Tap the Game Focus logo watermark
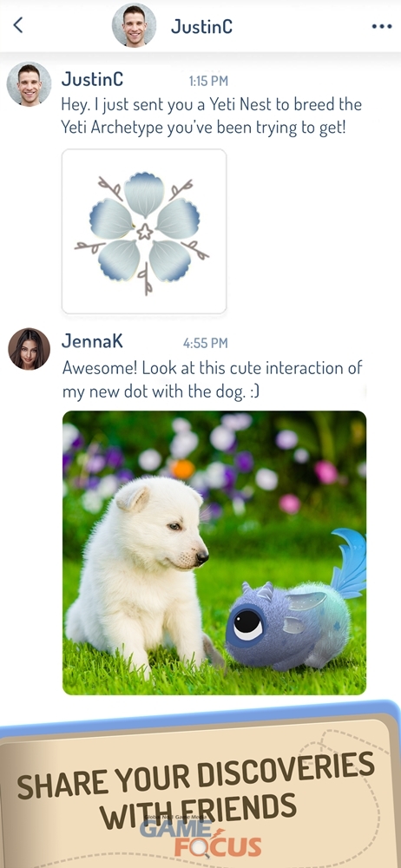This screenshot has height=868, width=401. pyautogui.click(x=200, y=837)
